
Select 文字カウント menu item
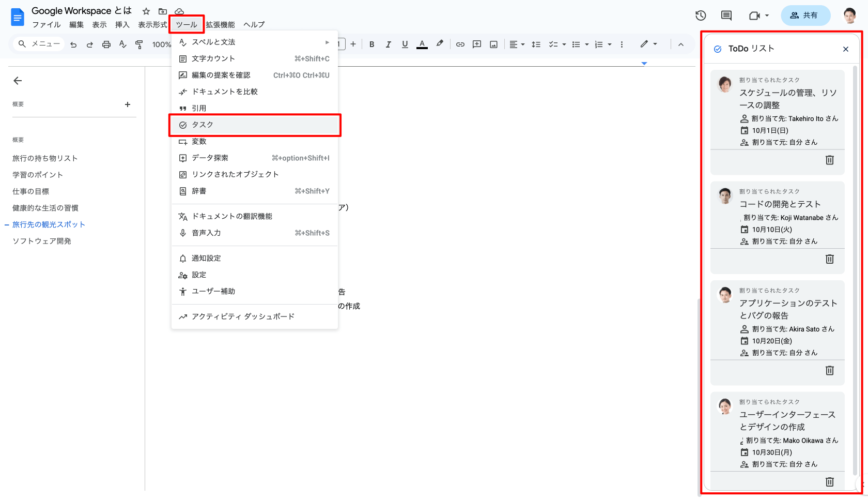(255, 58)
